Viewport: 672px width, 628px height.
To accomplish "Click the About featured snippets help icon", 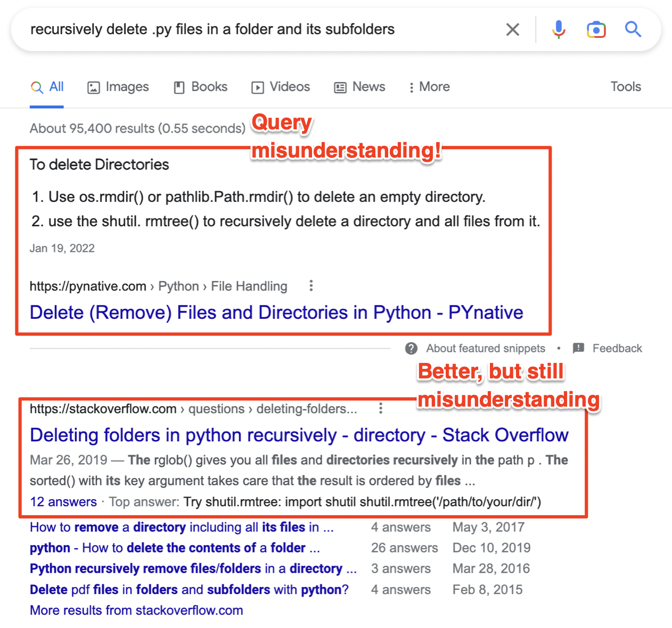I will pos(411,349).
